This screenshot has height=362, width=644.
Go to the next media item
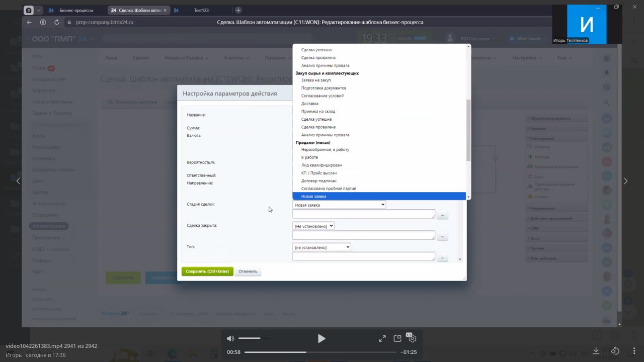coord(625,181)
